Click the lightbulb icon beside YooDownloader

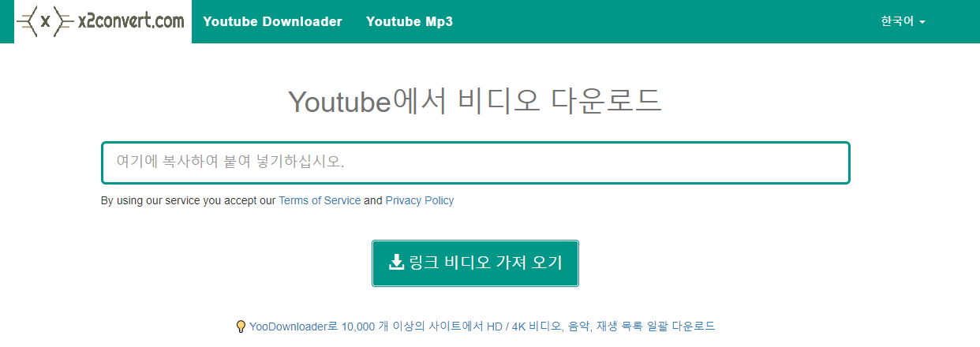click(x=241, y=326)
